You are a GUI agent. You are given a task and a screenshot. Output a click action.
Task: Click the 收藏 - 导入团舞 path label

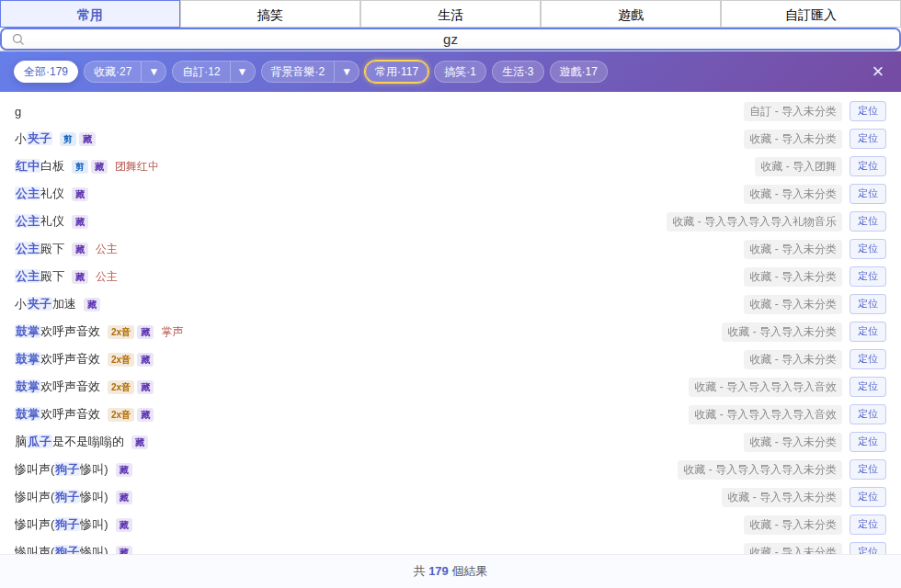(798, 166)
